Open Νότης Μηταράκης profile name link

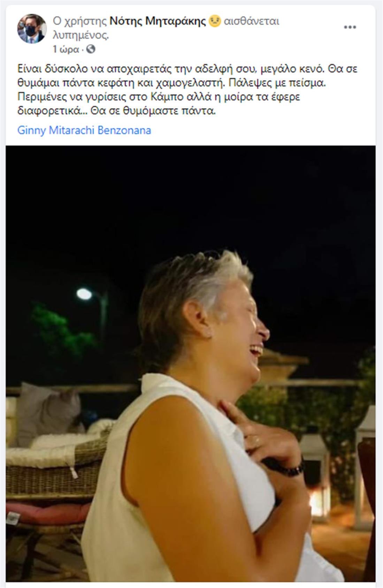[x=158, y=22]
